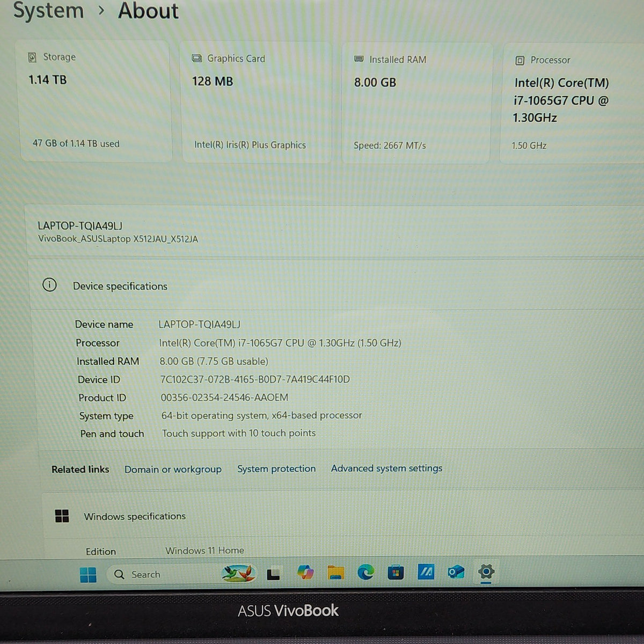Click the About page title
Image resolution: width=644 pixels, height=644 pixels.
click(148, 11)
